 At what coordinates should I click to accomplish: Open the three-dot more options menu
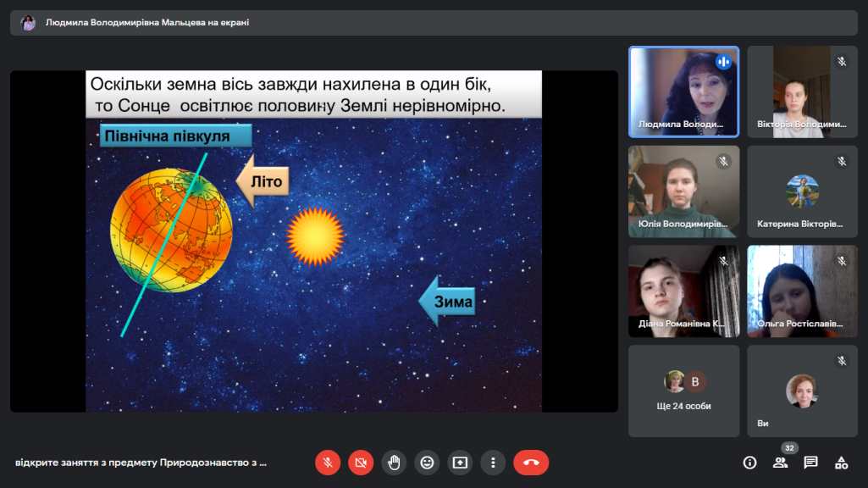[493, 463]
